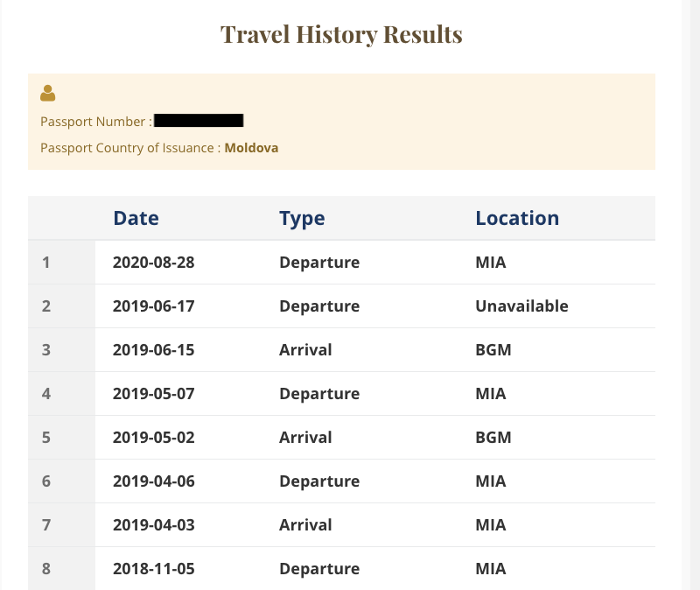Viewport: 700px width, 590px height.
Task: Click the Passport Number label
Action: click(96, 122)
